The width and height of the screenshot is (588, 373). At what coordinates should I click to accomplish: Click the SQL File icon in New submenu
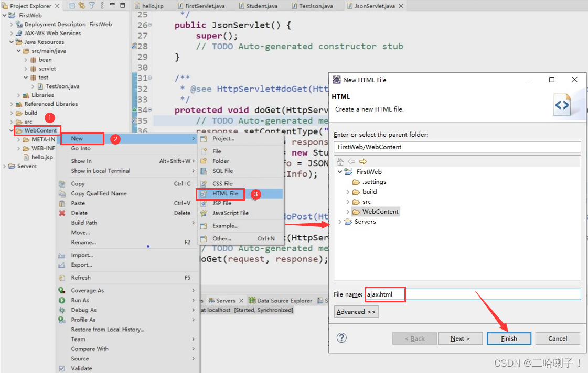(x=204, y=171)
